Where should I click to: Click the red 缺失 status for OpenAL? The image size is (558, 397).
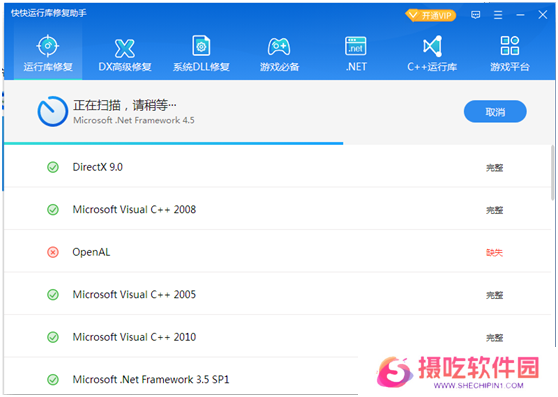494,253
